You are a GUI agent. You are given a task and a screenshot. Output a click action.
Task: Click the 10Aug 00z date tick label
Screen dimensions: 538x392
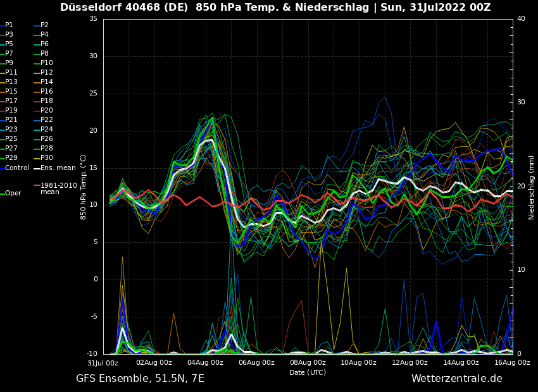[x=359, y=362]
